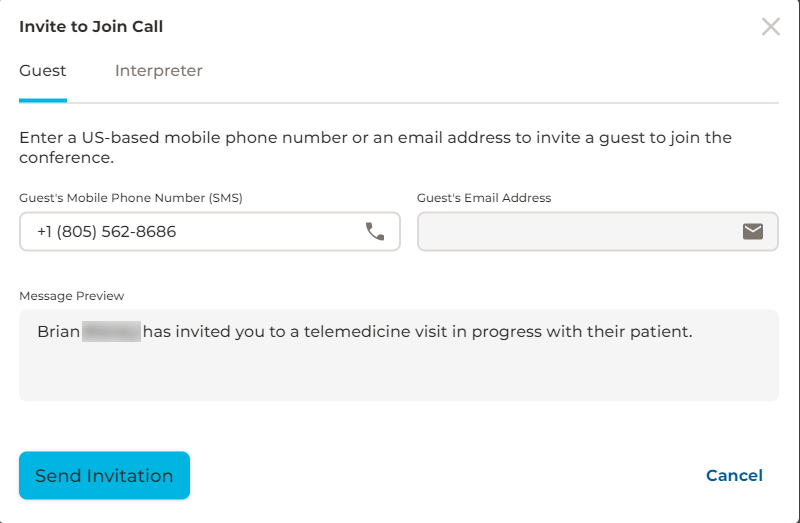
Task: Switch to the Interpreter tab
Action: tap(159, 71)
